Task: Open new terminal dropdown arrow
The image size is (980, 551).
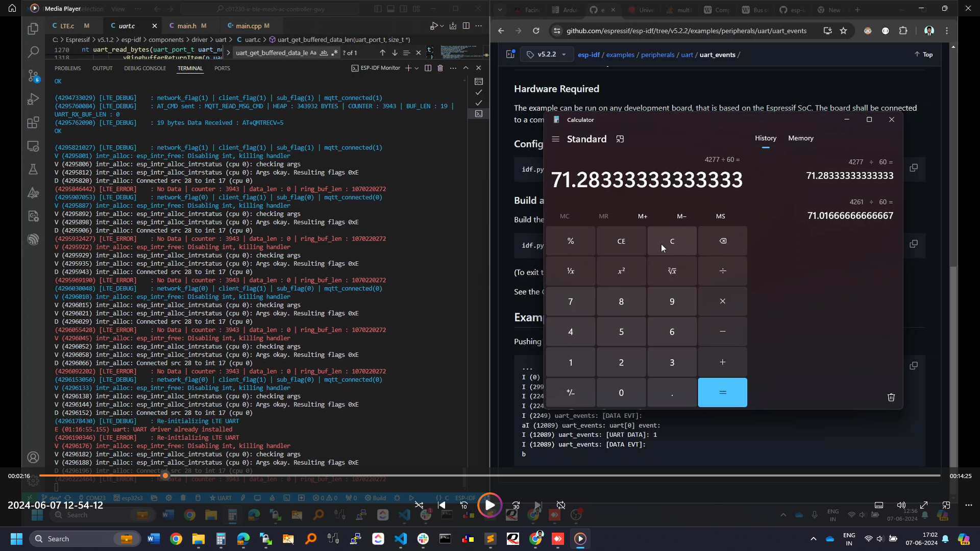Action: click(416, 68)
